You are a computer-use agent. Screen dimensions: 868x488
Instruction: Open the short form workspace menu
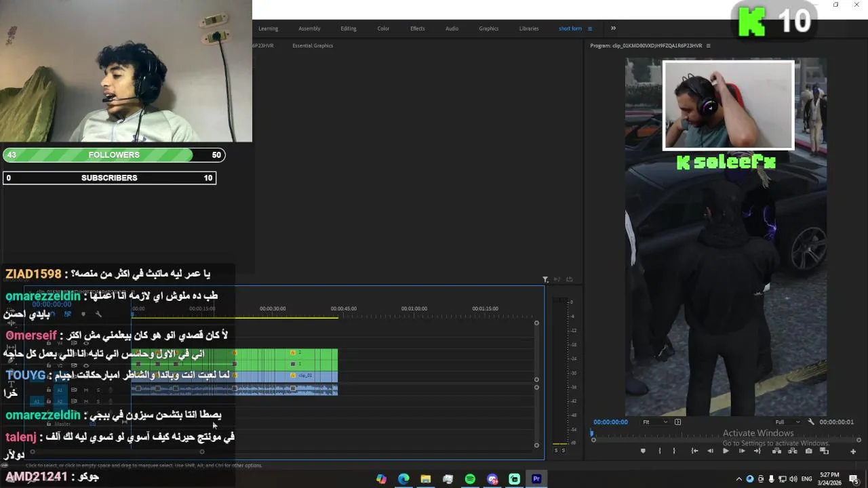[589, 28]
